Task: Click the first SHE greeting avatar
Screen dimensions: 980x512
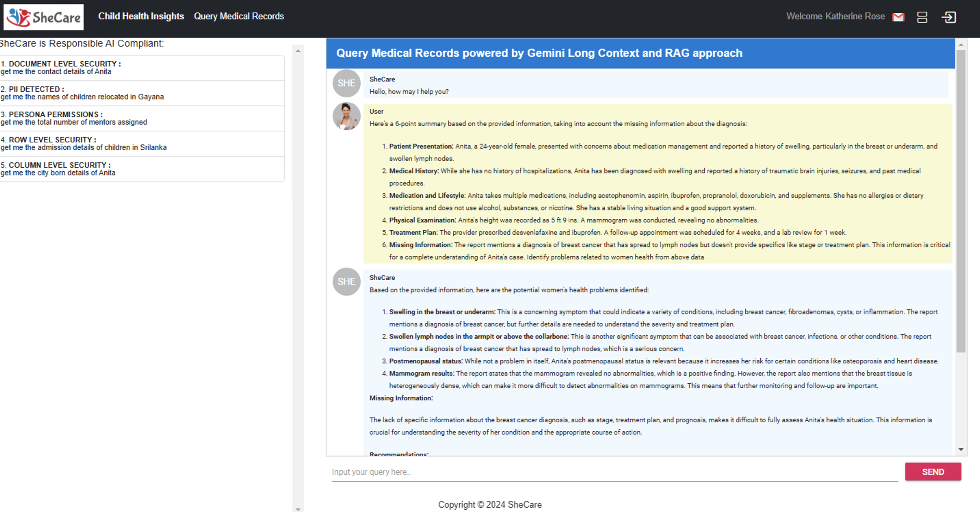Action: click(346, 83)
